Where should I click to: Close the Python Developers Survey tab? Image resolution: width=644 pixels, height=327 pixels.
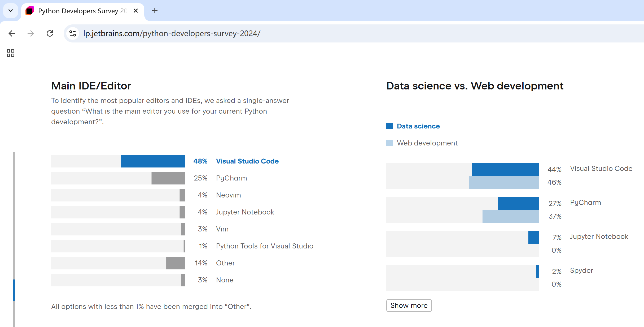pyautogui.click(x=136, y=11)
